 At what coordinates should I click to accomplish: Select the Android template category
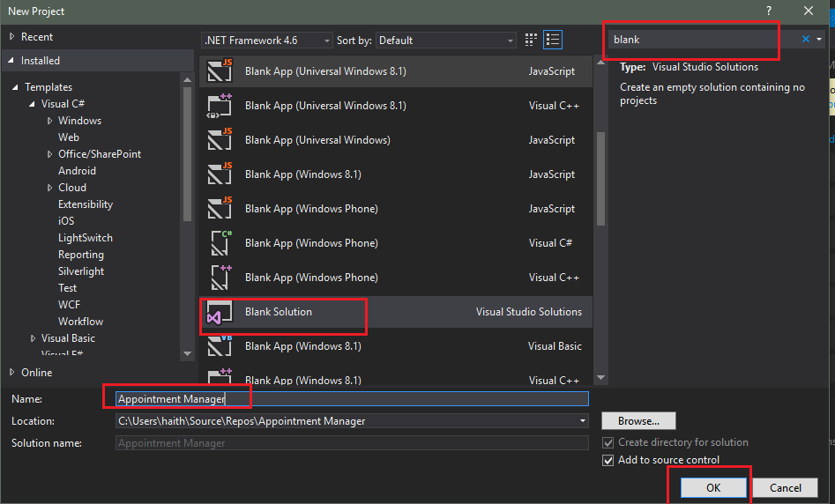(78, 171)
